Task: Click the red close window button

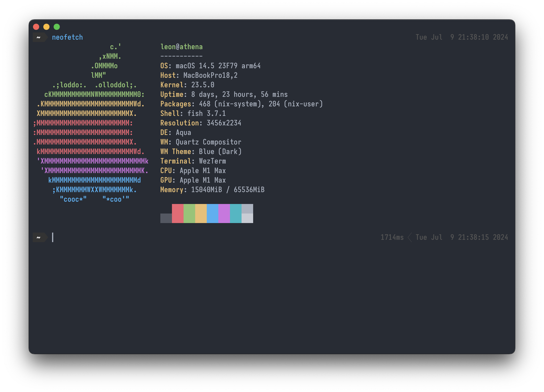Action: [36, 27]
